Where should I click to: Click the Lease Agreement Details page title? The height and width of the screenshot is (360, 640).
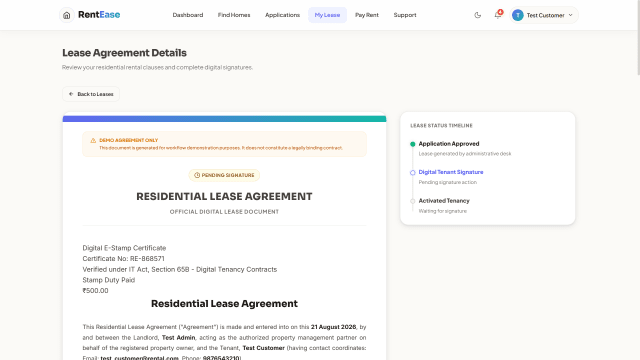click(124, 53)
